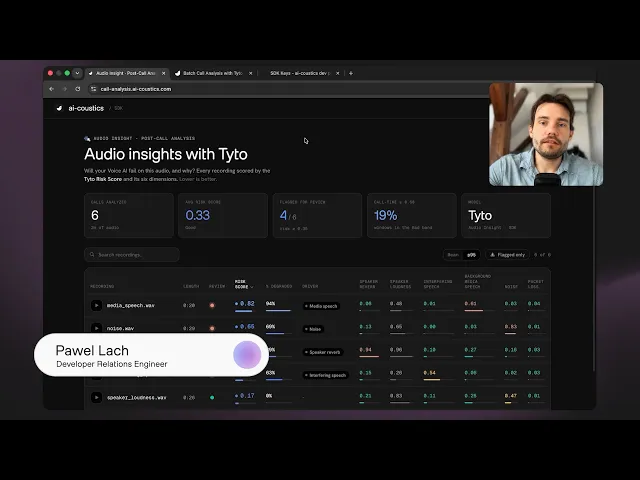Switch to Batch Call Analysis with Tyto tab
Screen dimensions: 640x480
(214, 73)
